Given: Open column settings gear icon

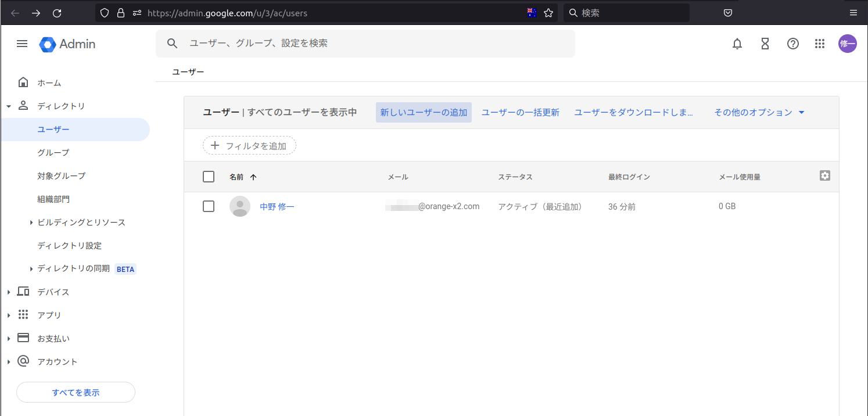Looking at the screenshot, I should click(x=824, y=175).
